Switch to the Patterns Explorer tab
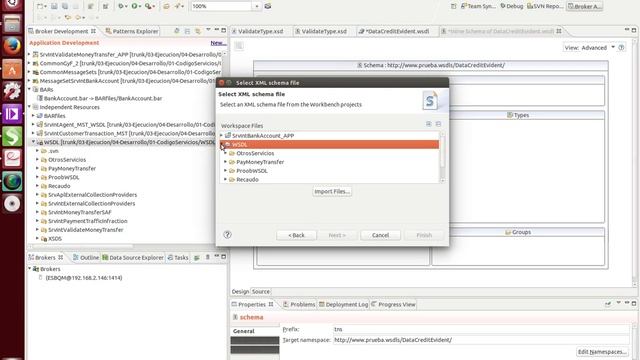This screenshot has height=360, width=640. coord(131,31)
